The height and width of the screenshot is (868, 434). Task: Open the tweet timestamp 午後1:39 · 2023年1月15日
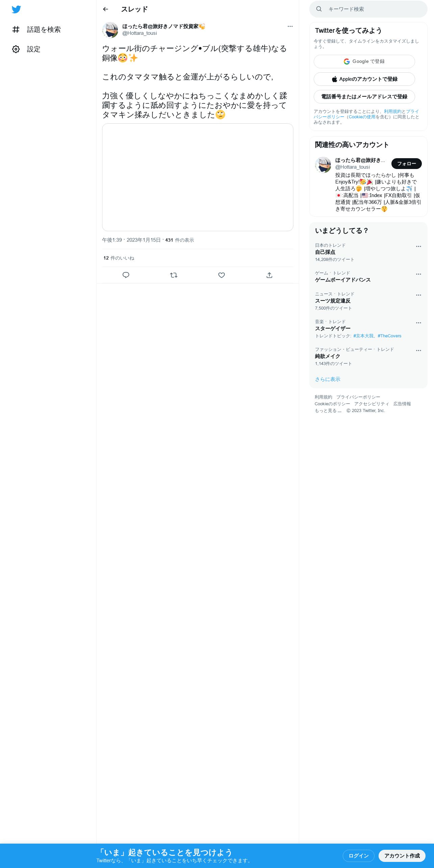pyautogui.click(x=131, y=240)
